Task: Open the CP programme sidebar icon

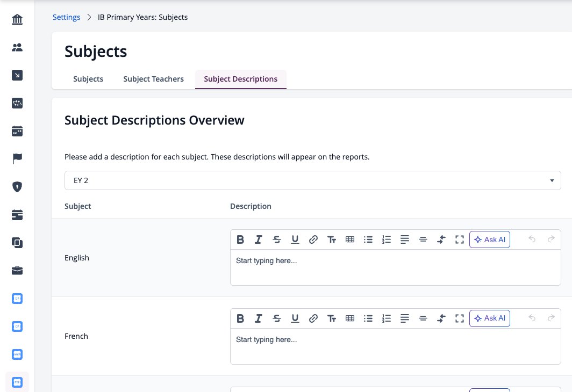Action: 17,326
